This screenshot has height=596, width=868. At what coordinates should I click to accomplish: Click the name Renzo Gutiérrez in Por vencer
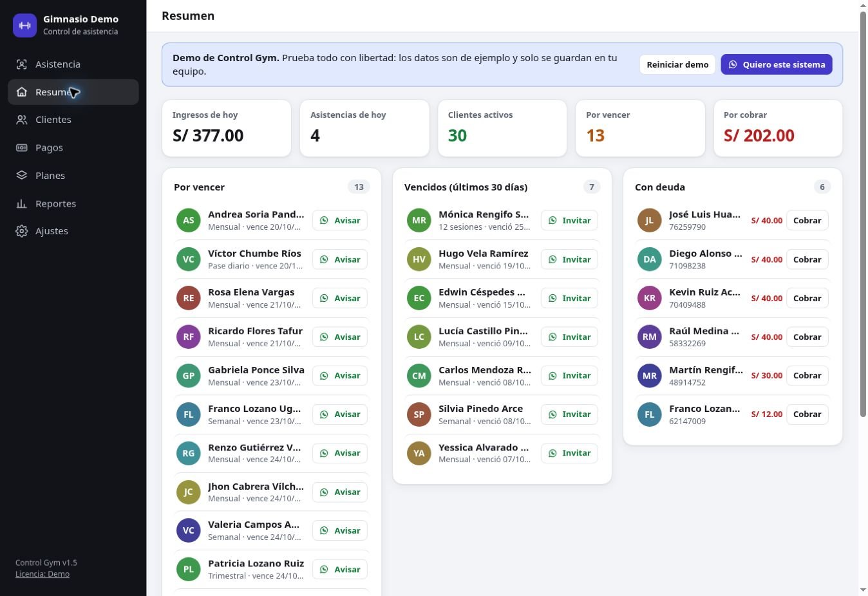(x=254, y=447)
